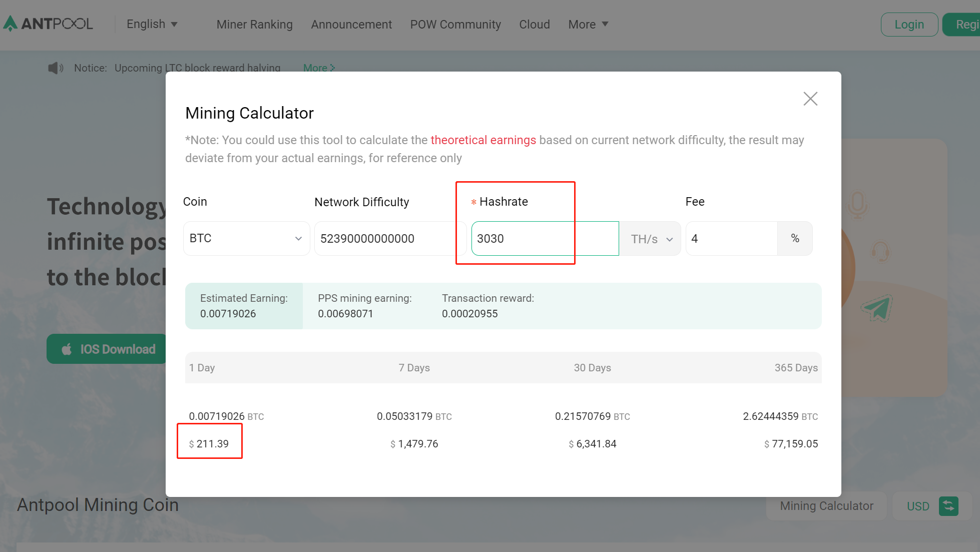
Task: Open the hashrate unit dropdown showing TH/s
Action: point(650,239)
